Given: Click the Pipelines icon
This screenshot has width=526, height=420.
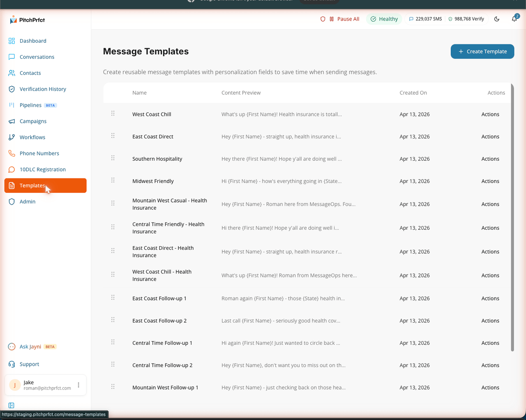Looking at the screenshot, I should (x=12, y=105).
